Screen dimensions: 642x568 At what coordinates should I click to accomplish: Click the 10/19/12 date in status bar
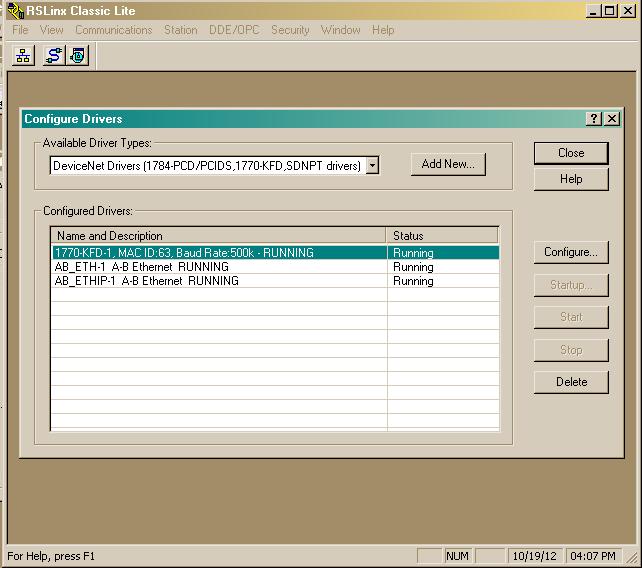click(534, 556)
